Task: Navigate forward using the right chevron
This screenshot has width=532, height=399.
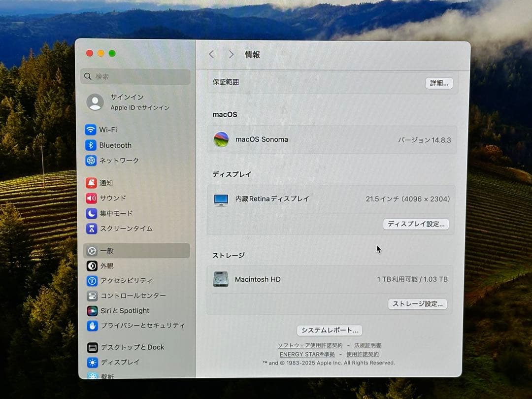Action: pyautogui.click(x=231, y=54)
